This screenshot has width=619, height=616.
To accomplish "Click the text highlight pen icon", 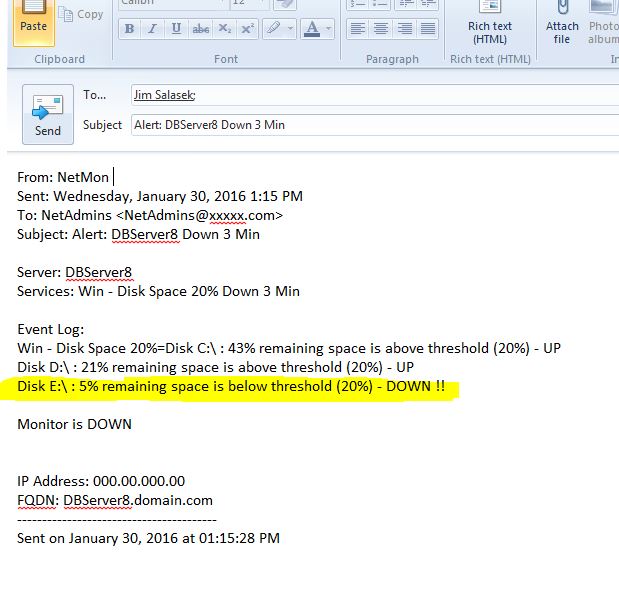I will (272, 29).
